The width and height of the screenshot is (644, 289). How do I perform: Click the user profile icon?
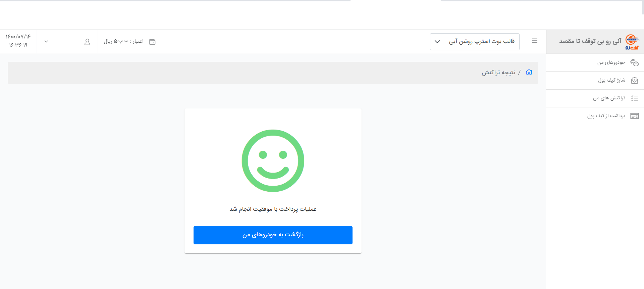click(87, 42)
